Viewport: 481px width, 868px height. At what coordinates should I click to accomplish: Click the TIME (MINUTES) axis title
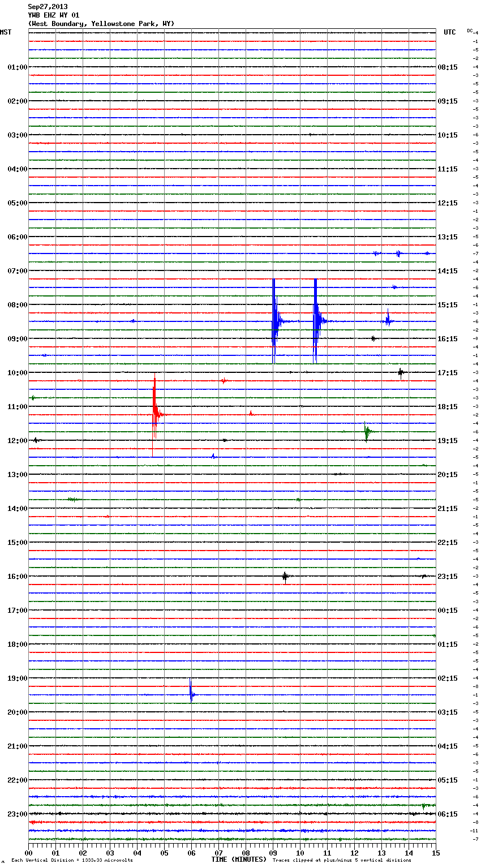point(239,860)
